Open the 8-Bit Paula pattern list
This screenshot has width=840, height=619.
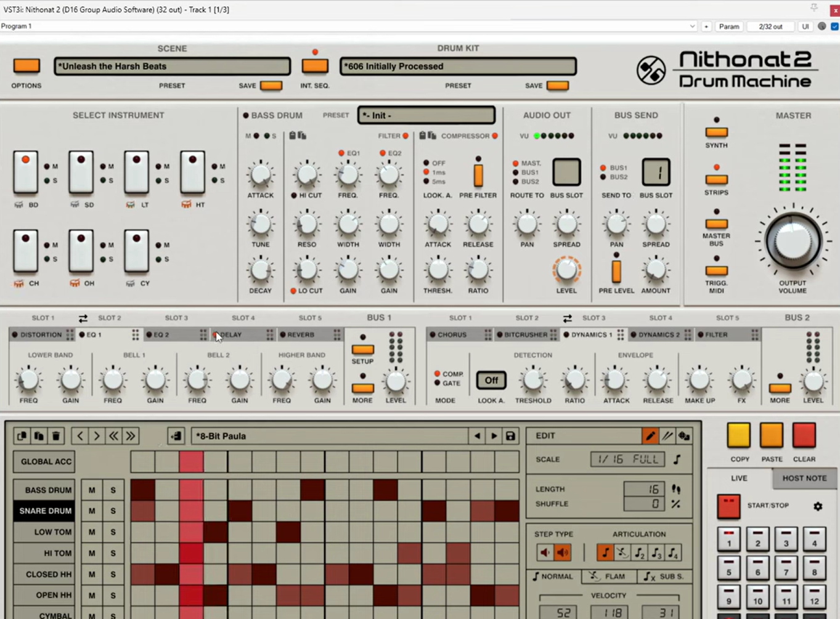[330, 436]
